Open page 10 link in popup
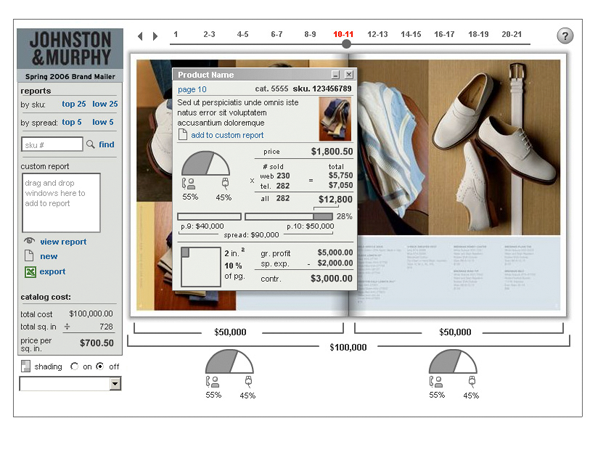The width and height of the screenshot is (600, 450). pos(192,89)
